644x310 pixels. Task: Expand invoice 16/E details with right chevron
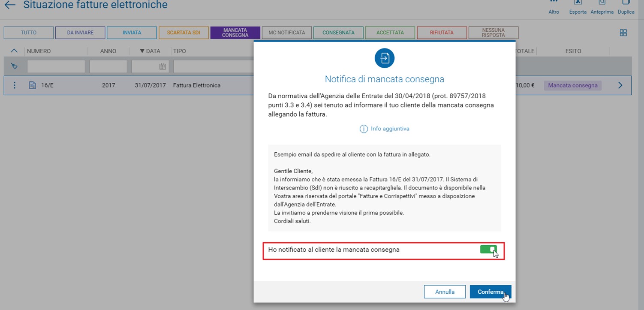pos(620,85)
